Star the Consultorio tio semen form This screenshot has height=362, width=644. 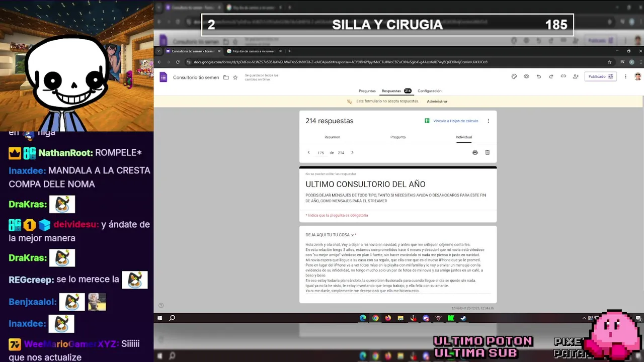[x=235, y=77]
